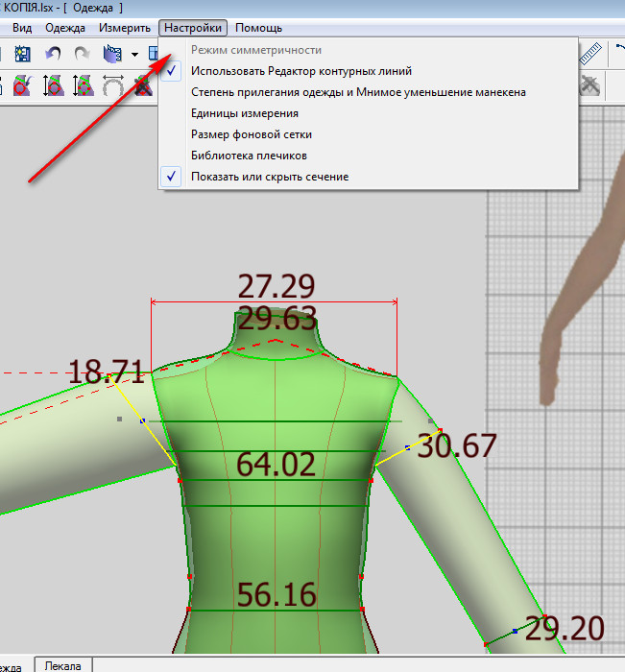625x672 pixels.
Task: Open 'Единицы измерения' menu entry
Action: coord(244,113)
